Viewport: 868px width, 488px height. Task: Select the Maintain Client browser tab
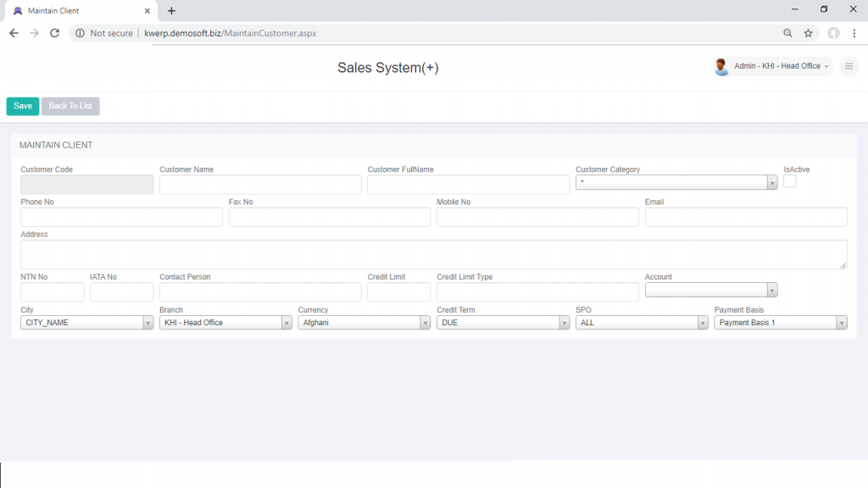click(x=76, y=10)
